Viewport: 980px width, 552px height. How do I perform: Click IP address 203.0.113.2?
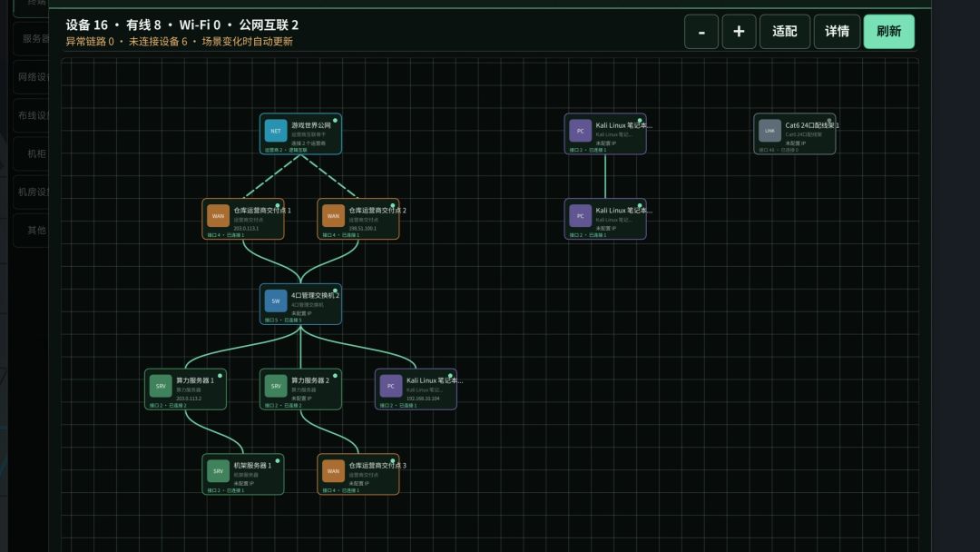coord(189,399)
